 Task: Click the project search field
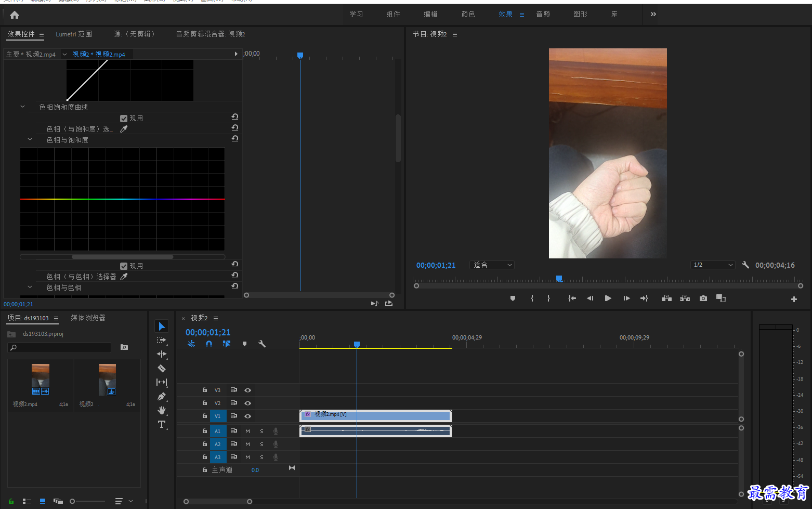click(x=59, y=347)
